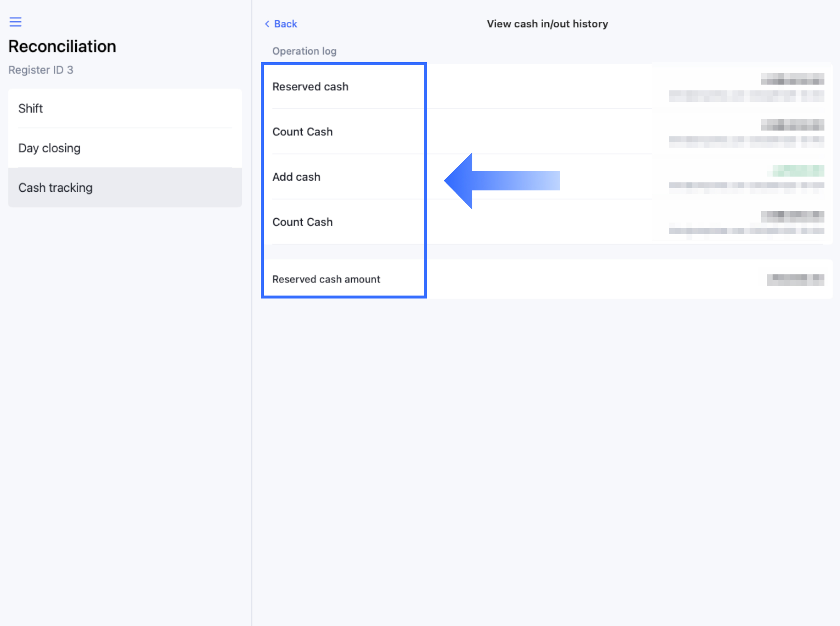
Task: Click the Operation log section header
Action: pos(304,51)
